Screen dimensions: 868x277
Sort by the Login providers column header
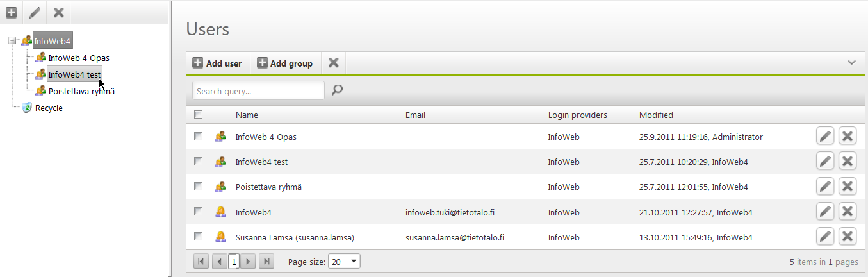578,115
